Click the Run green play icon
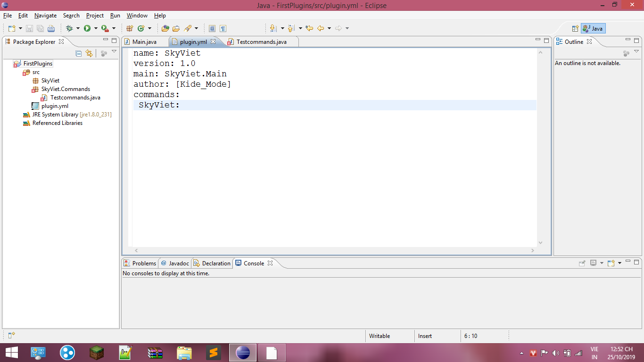The width and height of the screenshot is (644, 362). click(x=87, y=28)
